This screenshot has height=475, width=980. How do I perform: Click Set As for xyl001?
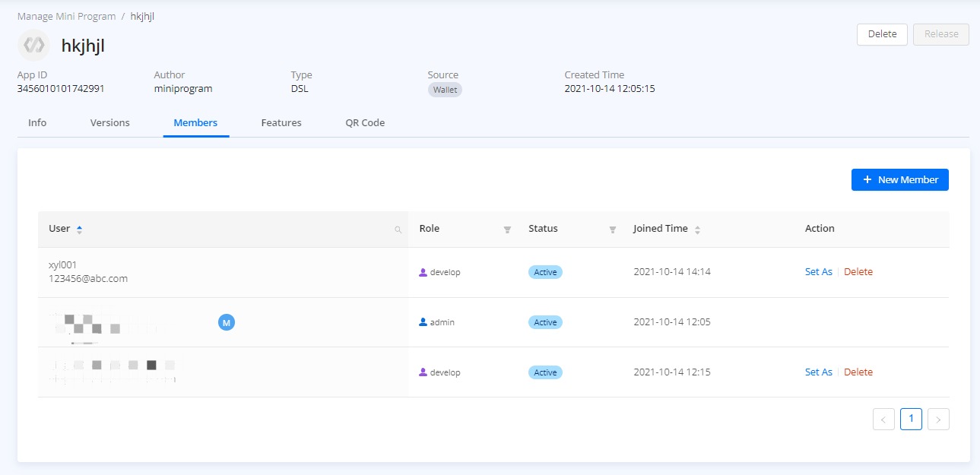click(x=818, y=272)
